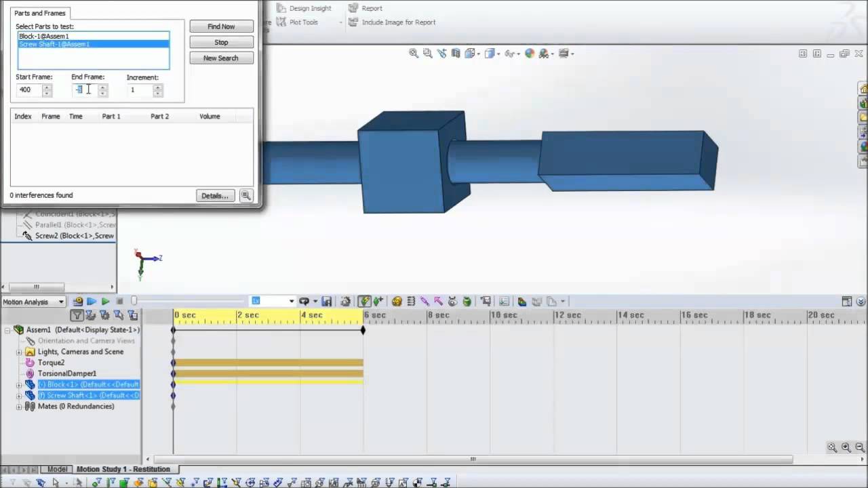The height and width of the screenshot is (488, 868).
Task: Add Gravity to the study
Action: click(467, 301)
